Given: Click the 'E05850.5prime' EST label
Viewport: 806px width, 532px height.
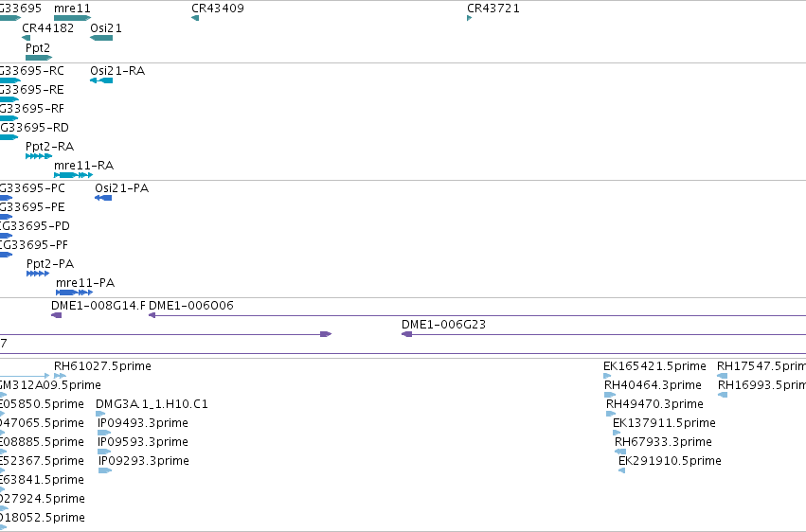Looking at the screenshot, I should click(x=42, y=404).
